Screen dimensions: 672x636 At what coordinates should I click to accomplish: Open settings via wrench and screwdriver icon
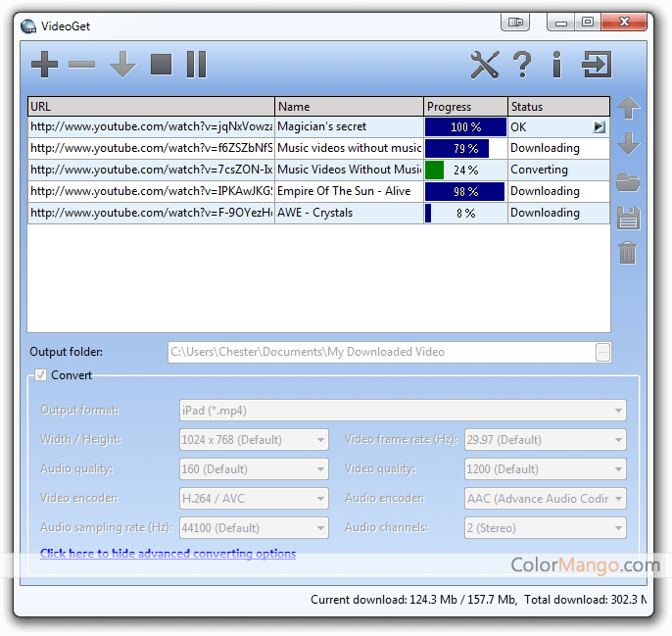[x=485, y=66]
